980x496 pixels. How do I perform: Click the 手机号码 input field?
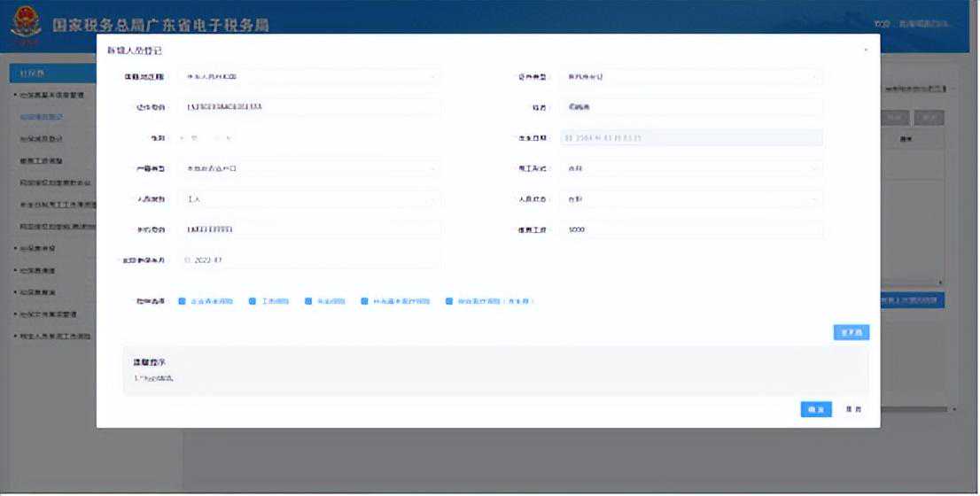(x=309, y=230)
